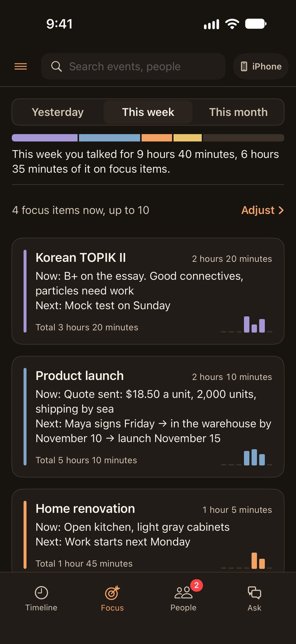
Task: View Product launch bar chart
Action: [x=247, y=457]
